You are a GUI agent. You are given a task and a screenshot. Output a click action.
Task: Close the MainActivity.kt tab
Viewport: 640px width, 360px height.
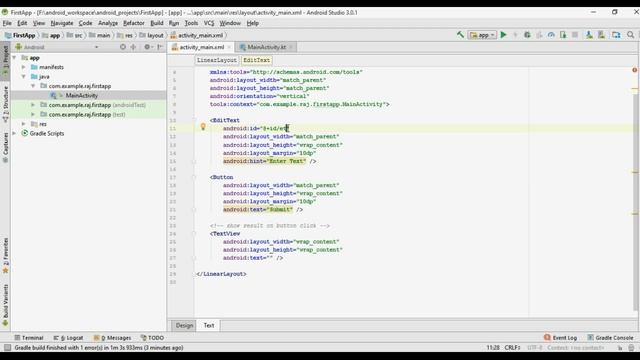(x=291, y=47)
